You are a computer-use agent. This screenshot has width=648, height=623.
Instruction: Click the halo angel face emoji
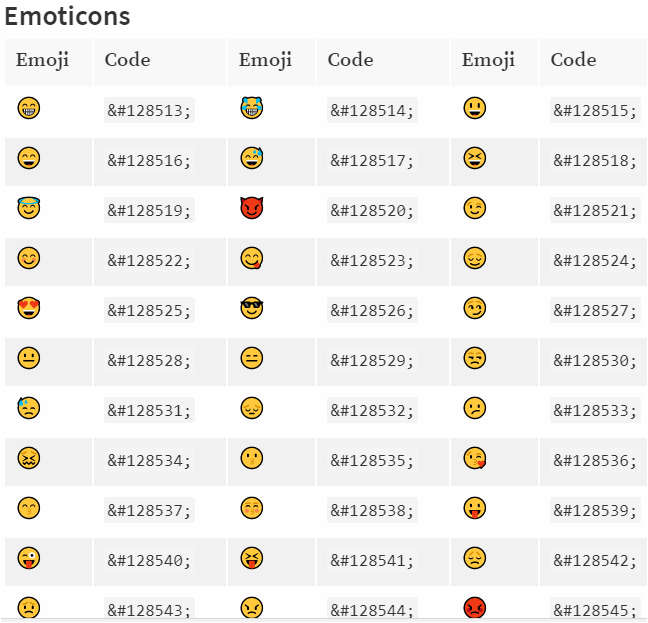tap(29, 209)
